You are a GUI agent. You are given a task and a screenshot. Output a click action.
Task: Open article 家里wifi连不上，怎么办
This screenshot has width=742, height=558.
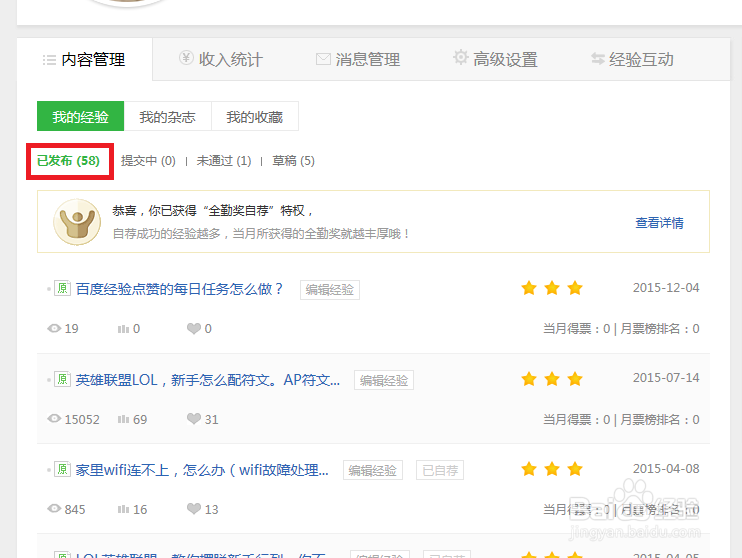tap(202, 470)
